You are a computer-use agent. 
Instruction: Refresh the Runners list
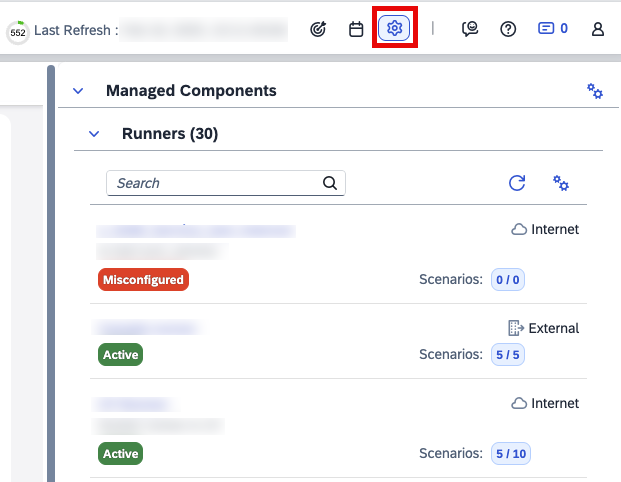pyautogui.click(x=517, y=183)
